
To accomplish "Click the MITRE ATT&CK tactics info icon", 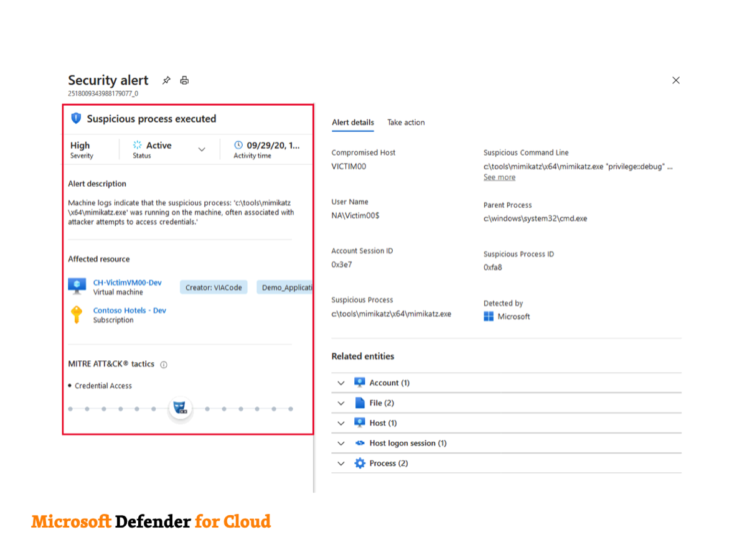I will pyautogui.click(x=164, y=365).
